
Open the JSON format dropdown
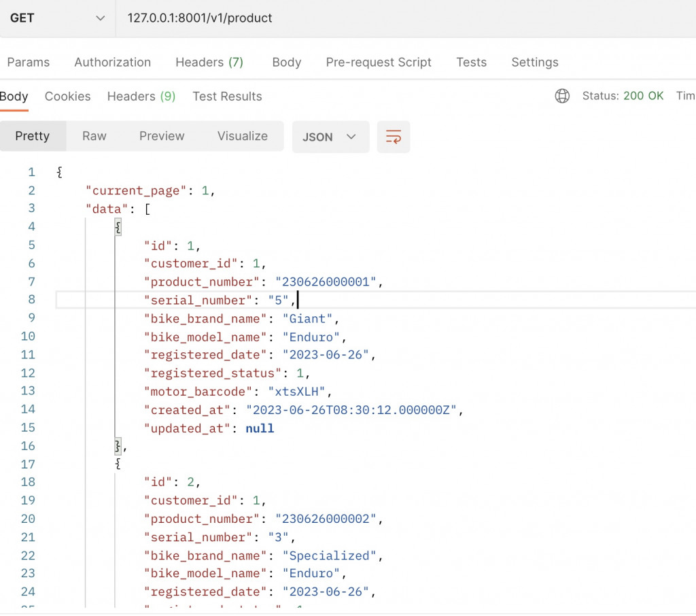(330, 137)
